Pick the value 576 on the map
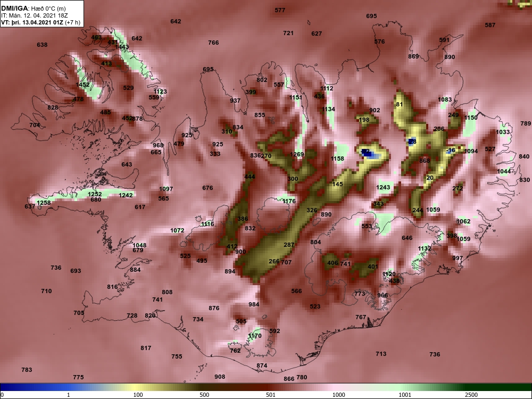 coord(379,41)
